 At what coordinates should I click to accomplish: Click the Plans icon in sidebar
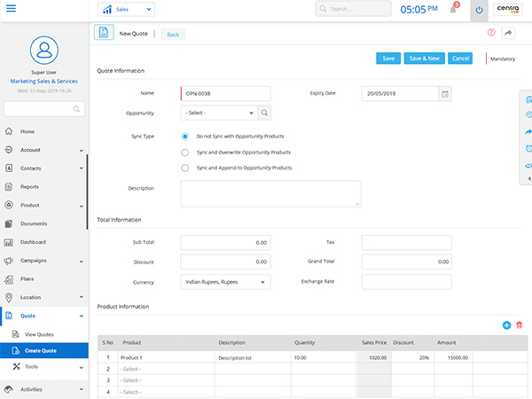(x=9, y=279)
